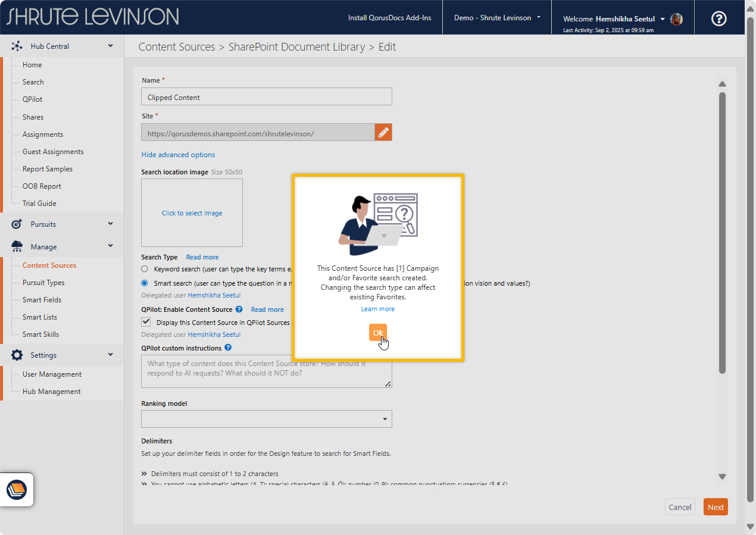Open the floating book widget icon
756x535 pixels.
[x=17, y=490]
